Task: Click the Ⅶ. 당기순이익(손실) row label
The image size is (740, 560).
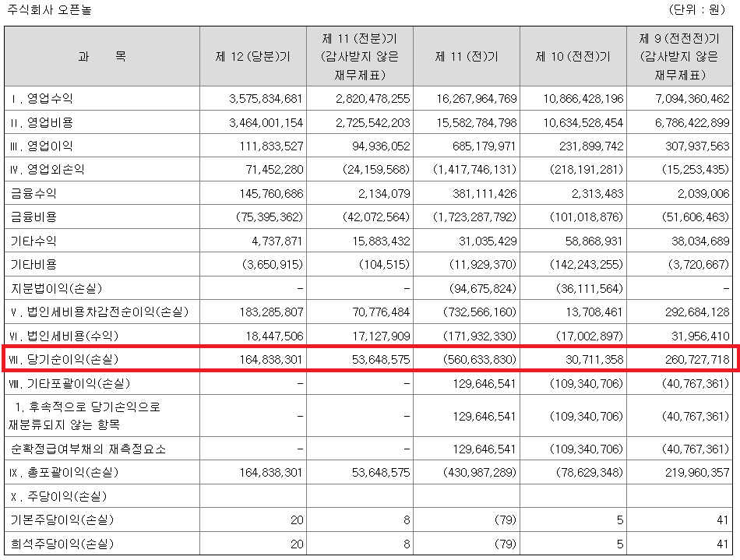Action: coord(64,360)
